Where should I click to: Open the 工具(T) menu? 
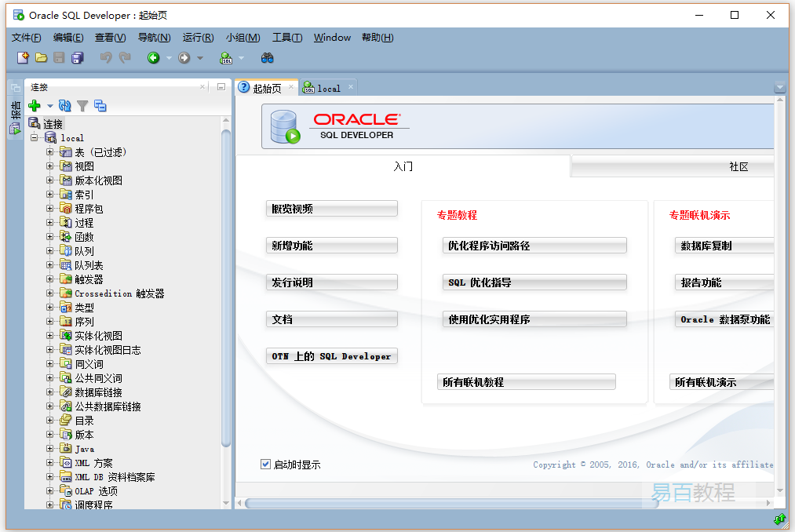pyautogui.click(x=286, y=38)
